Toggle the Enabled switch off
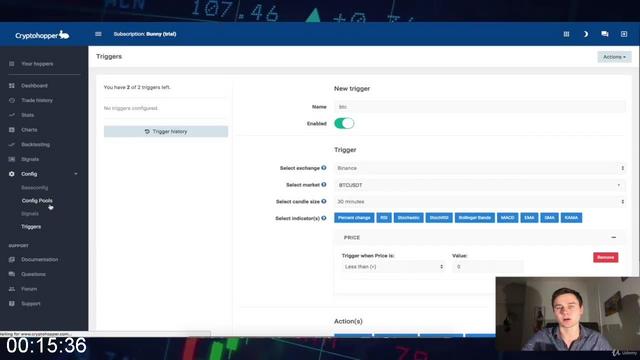The image size is (640, 360). (x=344, y=123)
